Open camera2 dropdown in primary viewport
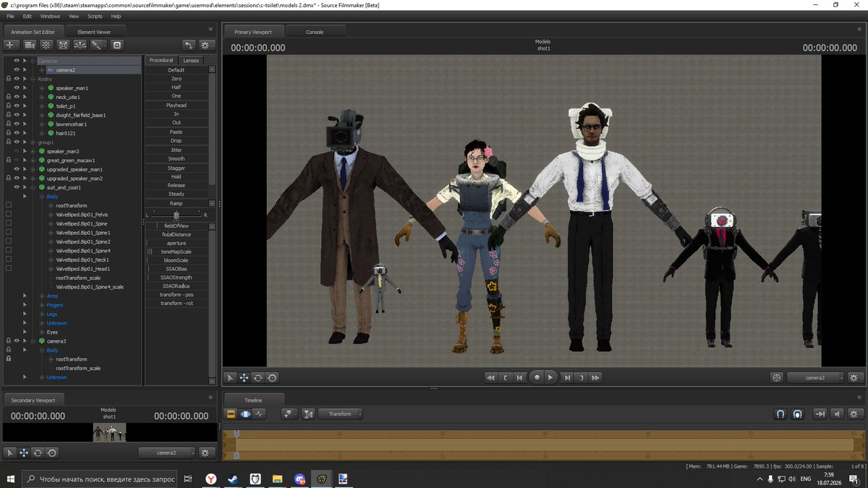 [815, 377]
